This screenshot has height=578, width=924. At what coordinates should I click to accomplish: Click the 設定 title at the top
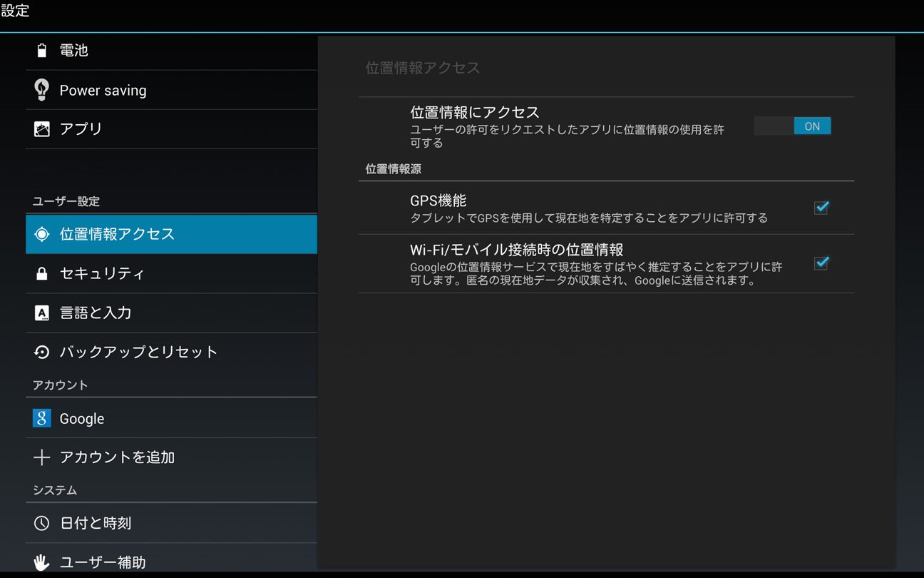15,11
